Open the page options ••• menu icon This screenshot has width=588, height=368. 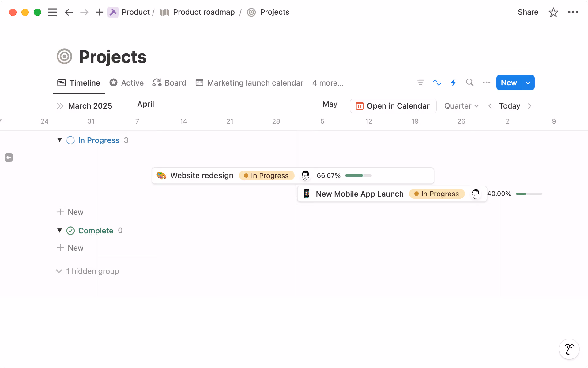(x=573, y=12)
